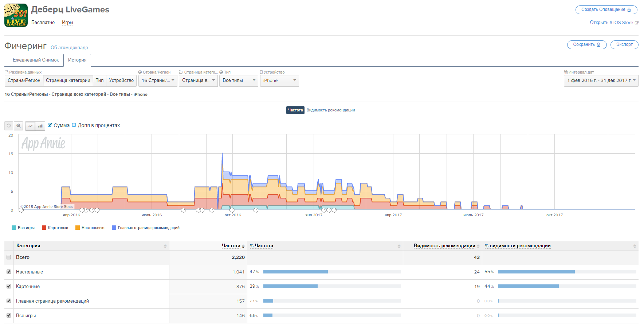Click the reset zoom undo icon
This screenshot has width=644, height=327.
tap(9, 126)
